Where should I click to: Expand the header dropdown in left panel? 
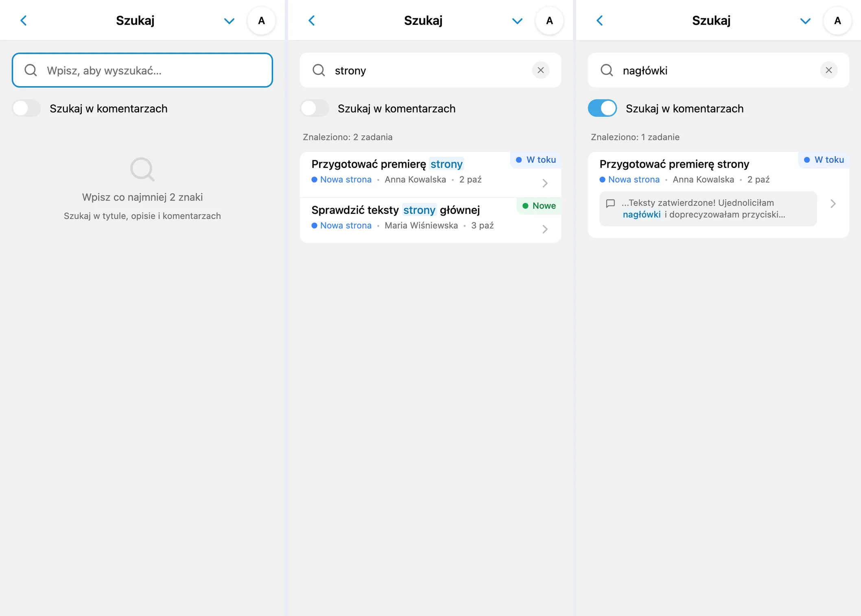(229, 21)
